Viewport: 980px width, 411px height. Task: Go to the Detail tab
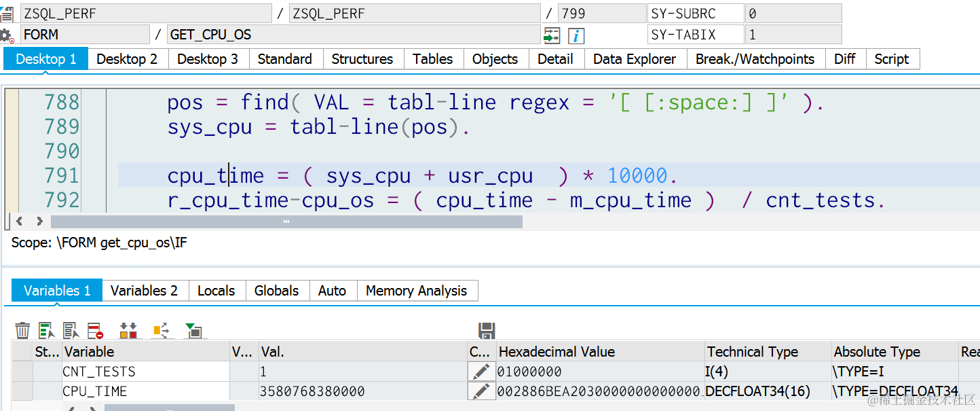[556, 59]
